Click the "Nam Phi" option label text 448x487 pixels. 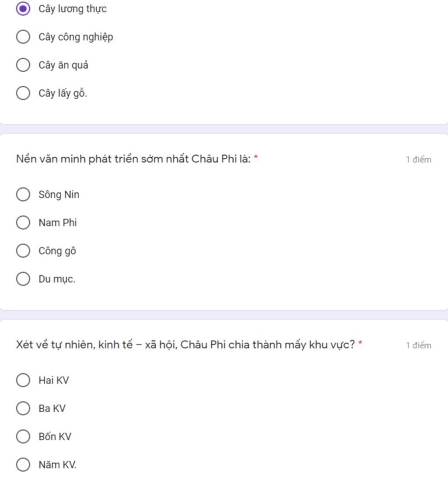point(57,223)
